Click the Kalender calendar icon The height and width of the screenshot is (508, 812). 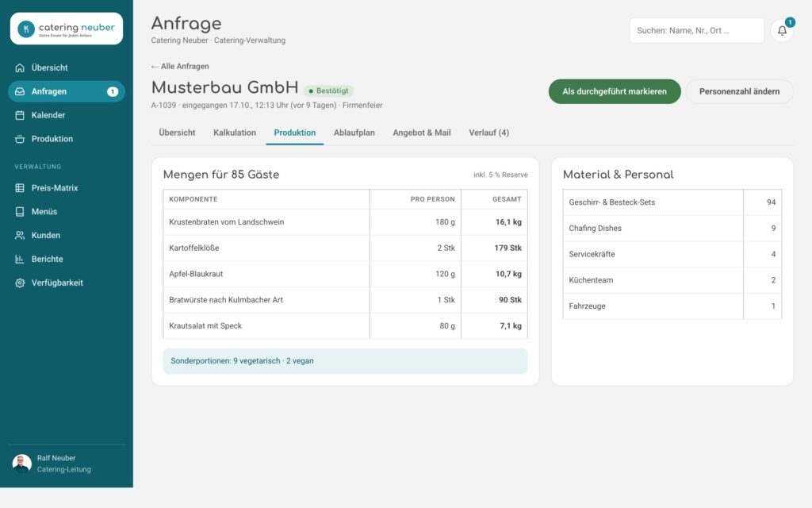click(x=20, y=115)
